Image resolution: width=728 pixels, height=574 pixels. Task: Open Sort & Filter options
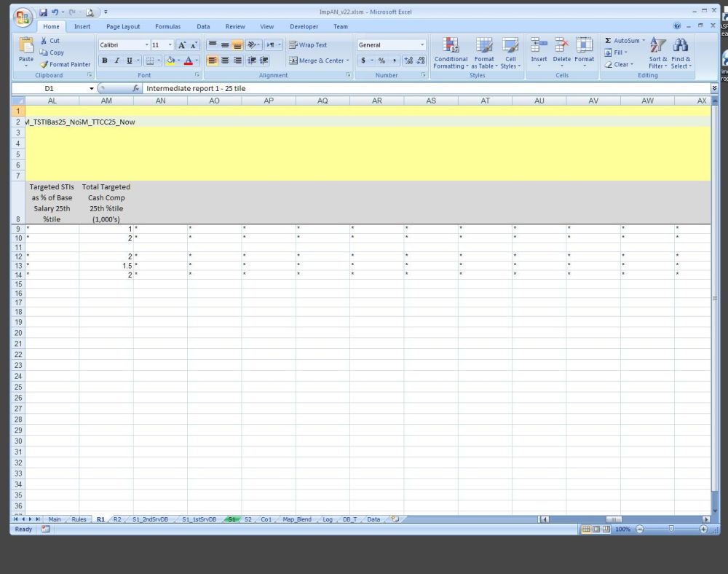pos(658,47)
